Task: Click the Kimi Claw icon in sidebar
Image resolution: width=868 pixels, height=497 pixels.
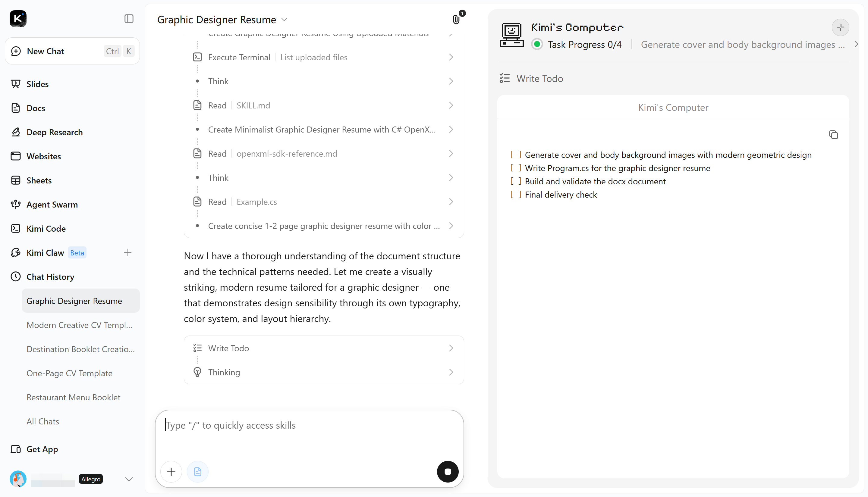Action: pos(16,253)
